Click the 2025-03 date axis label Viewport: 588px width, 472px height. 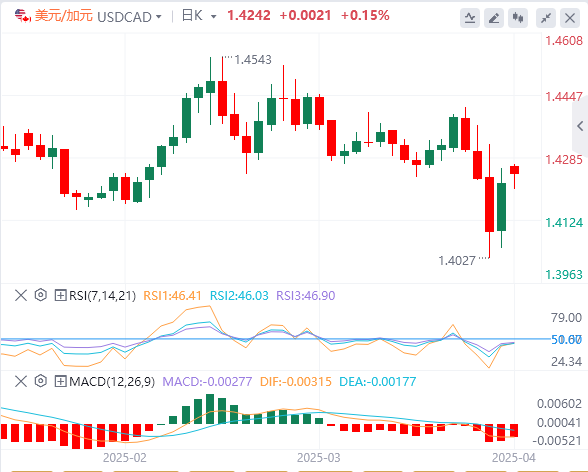(x=319, y=458)
